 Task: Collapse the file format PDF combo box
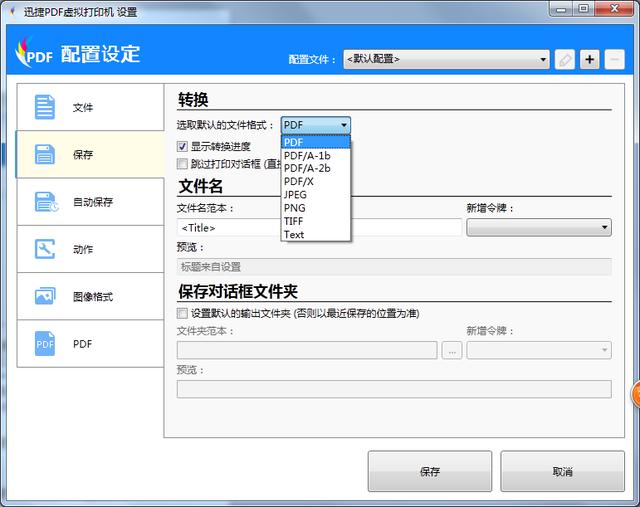point(315,125)
